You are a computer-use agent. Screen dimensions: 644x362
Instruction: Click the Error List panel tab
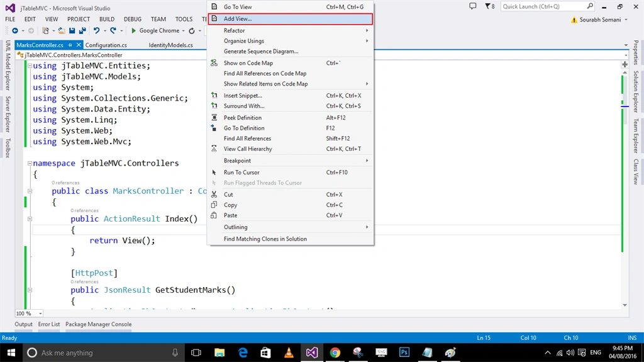49,324
